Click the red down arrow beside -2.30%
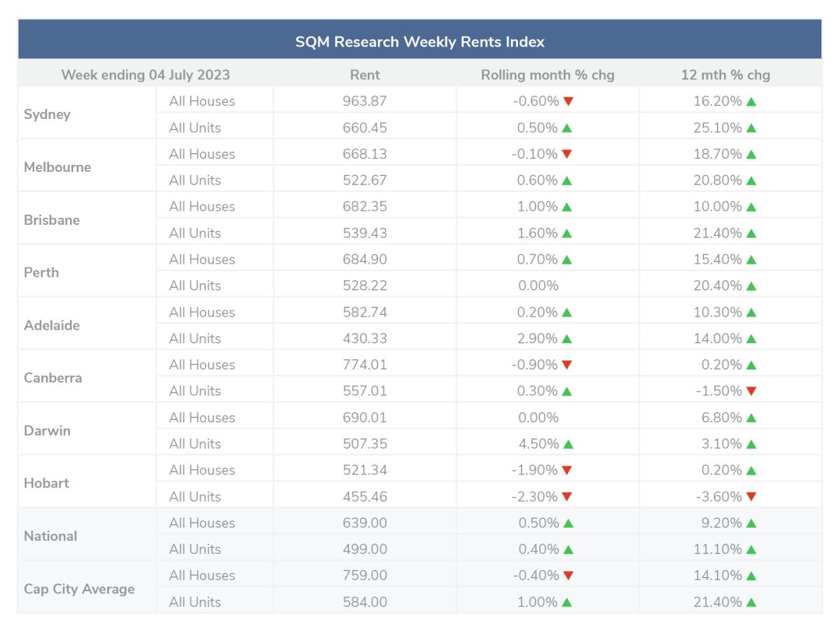 coord(567,496)
